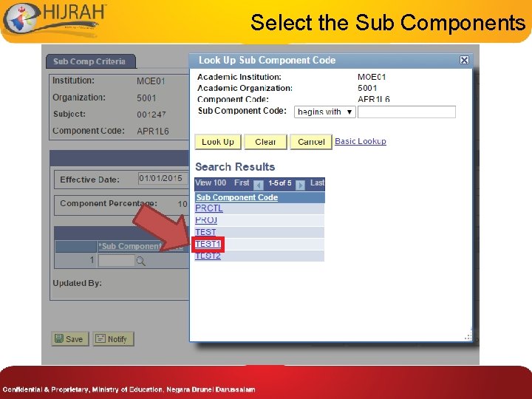Viewport: 532px width, 399px height.
Task: Click the previous results arrow icon
Action: click(259, 185)
